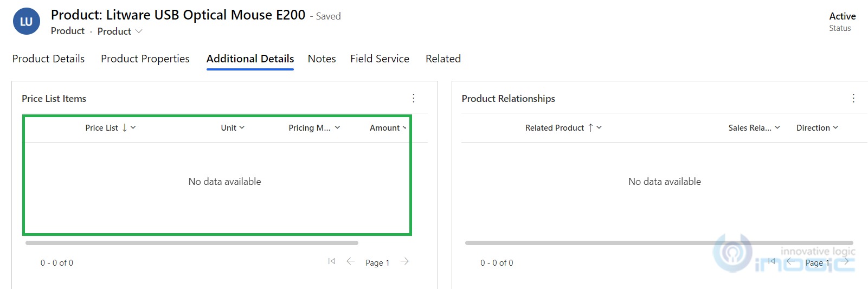Go to previous page in Product Relationships
The image size is (868, 289).
pyautogui.click(x=790, y=261)
